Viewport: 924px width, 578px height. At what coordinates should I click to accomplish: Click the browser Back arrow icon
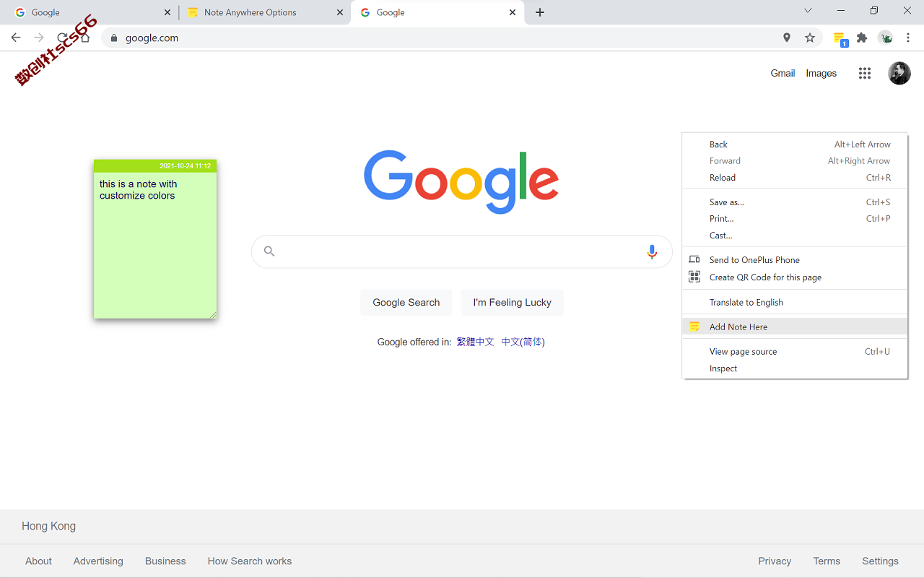point(16,38)
